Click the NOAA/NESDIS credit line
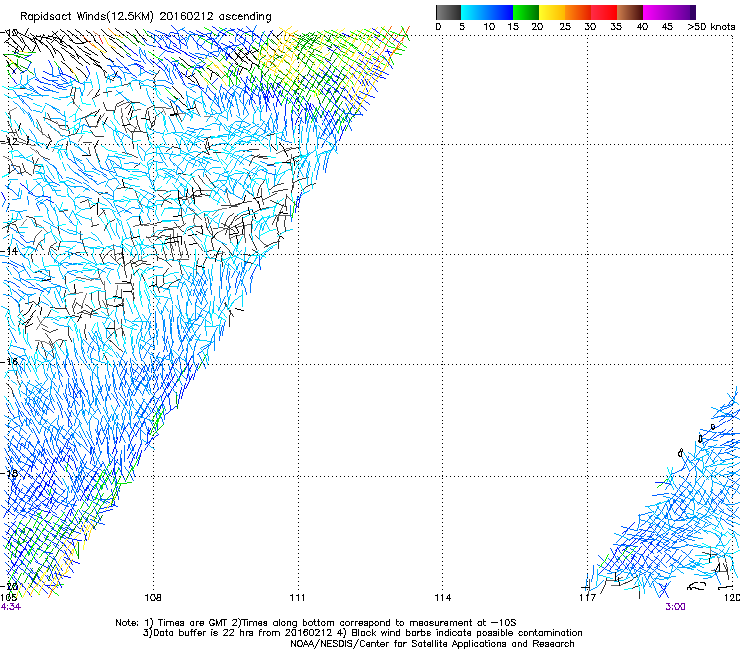The image size is (740, 650). coord(432,644)
